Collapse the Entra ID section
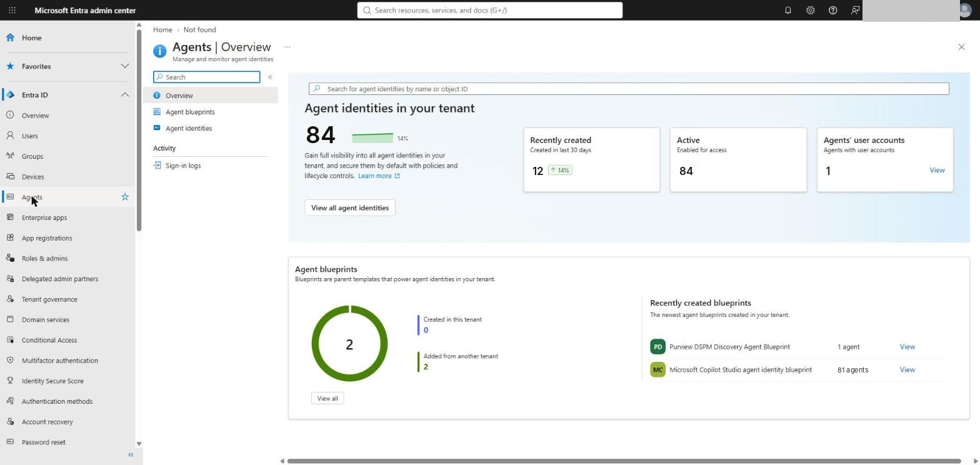This screenshot has width=980, height=465. (x=125, y=95)
